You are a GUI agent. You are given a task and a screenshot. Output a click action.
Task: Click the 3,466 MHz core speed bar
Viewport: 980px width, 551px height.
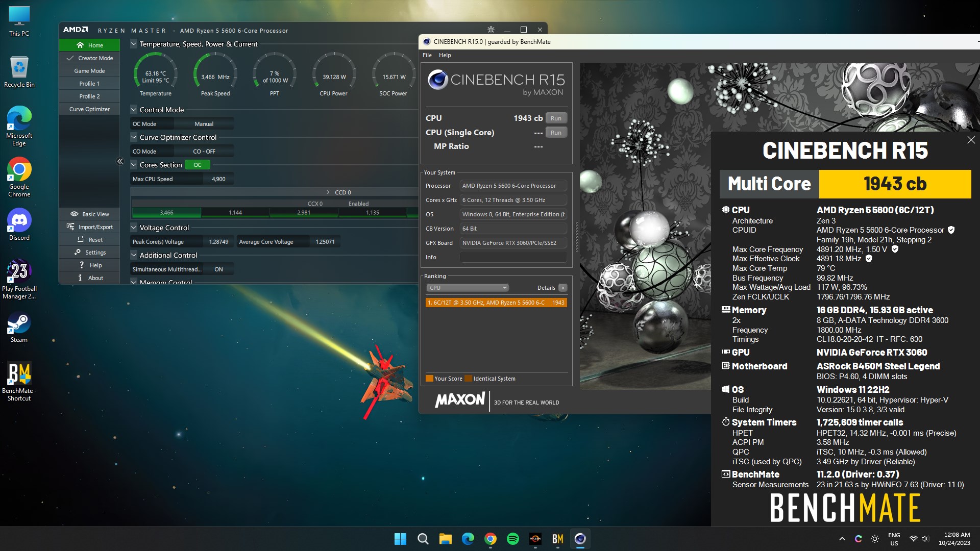coord(166,213)
